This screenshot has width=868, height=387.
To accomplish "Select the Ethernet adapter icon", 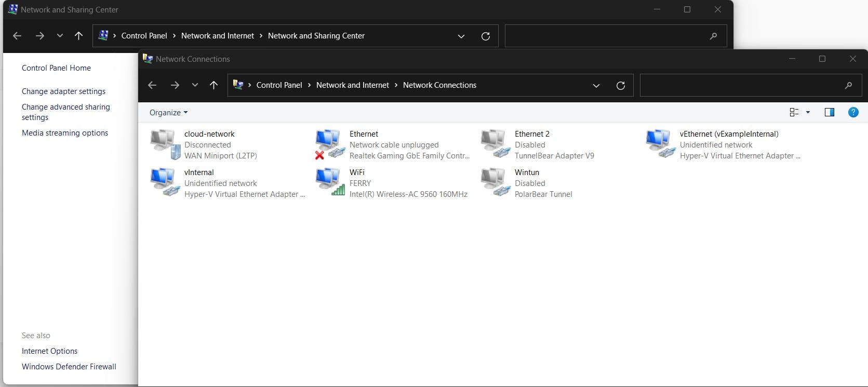I will (330, 144).
